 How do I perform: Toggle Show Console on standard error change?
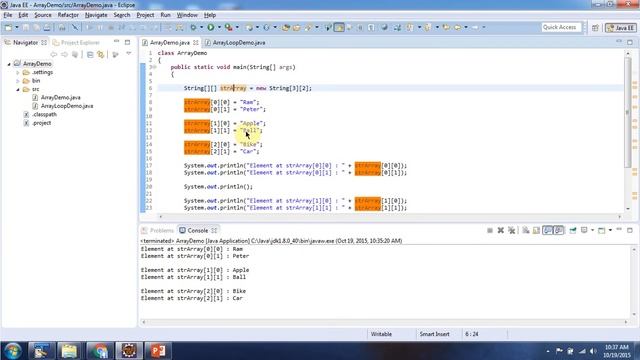coord(559,231)
